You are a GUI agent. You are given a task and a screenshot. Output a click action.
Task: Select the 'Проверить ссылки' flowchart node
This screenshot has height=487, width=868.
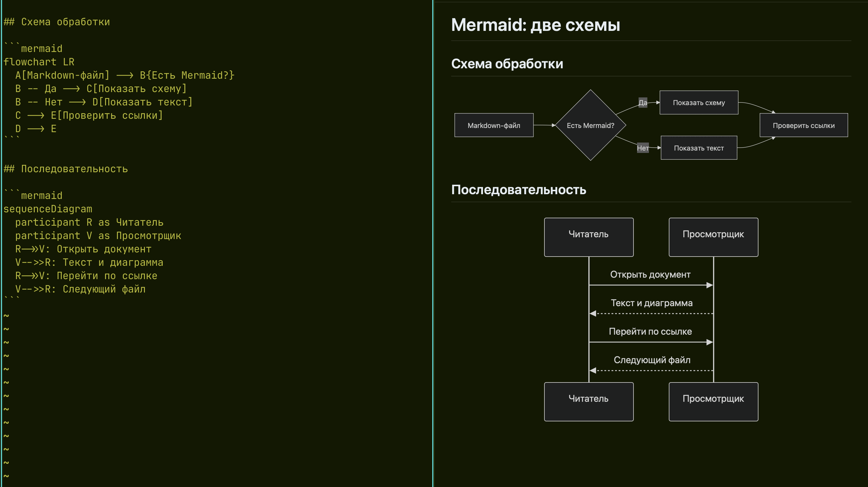click(x=804, y=125)
